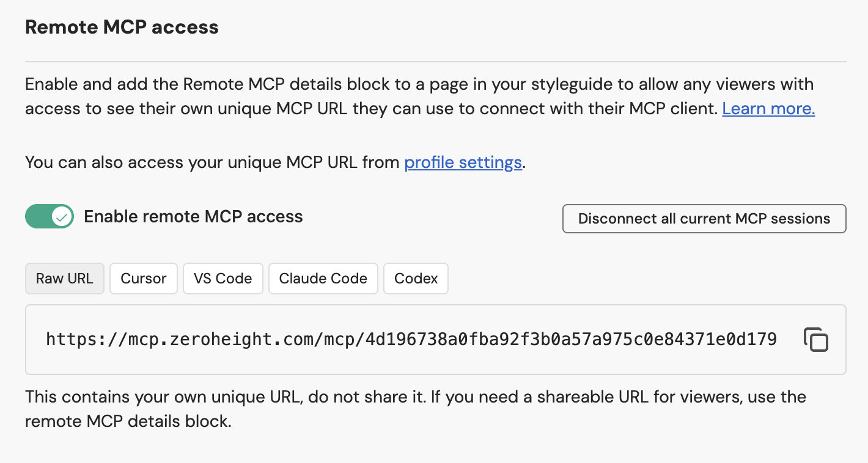The image size is (868, 463).
Task: Open the VS Code tab
Action: [223, 279]
